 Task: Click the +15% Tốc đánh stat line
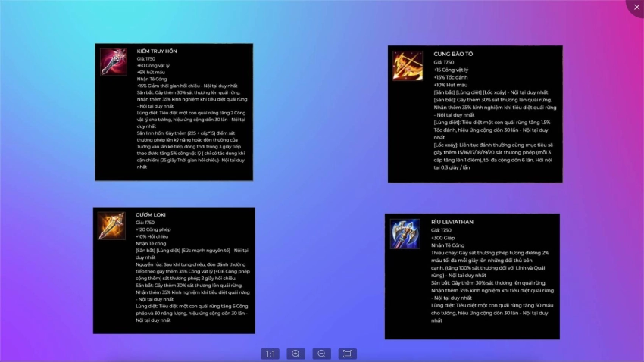(x=451, y=77)
